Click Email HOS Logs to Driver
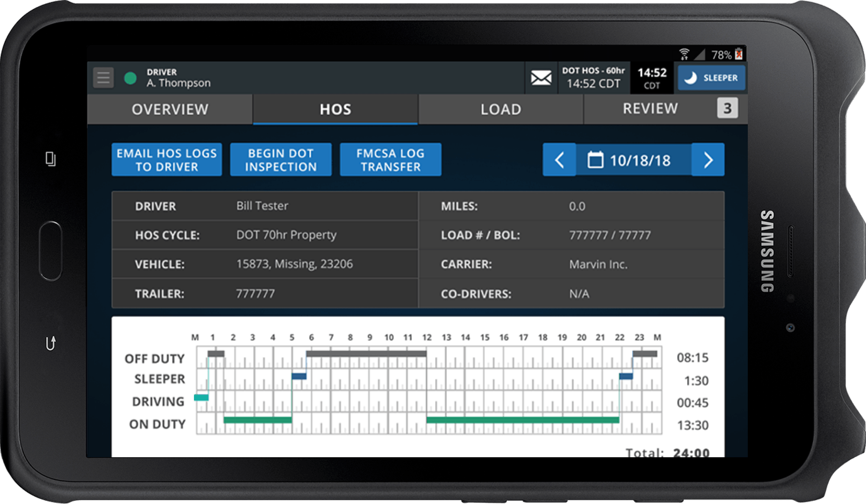This screenshot has width=866, height=504. pos(167,160)
